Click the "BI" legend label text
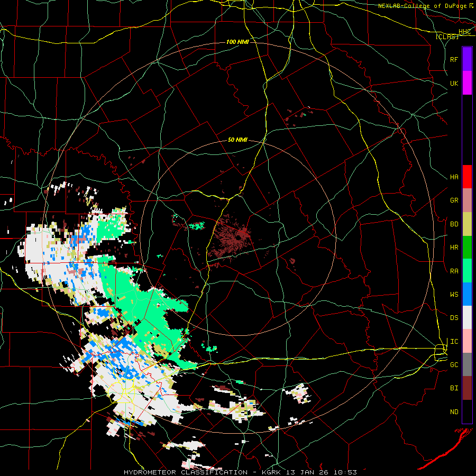Image resolution: width=476 pixels, height=476 pixels. [454, 388]
